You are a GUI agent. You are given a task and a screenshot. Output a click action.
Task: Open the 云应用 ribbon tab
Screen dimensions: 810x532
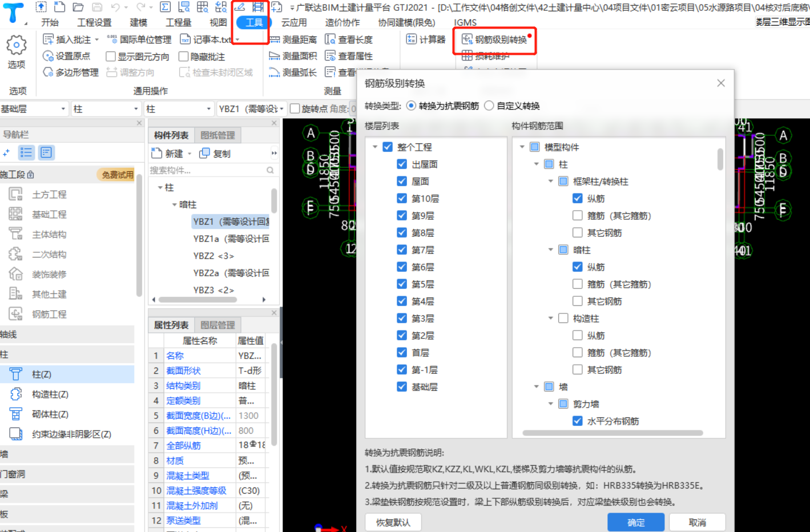(x=294, y=22)
